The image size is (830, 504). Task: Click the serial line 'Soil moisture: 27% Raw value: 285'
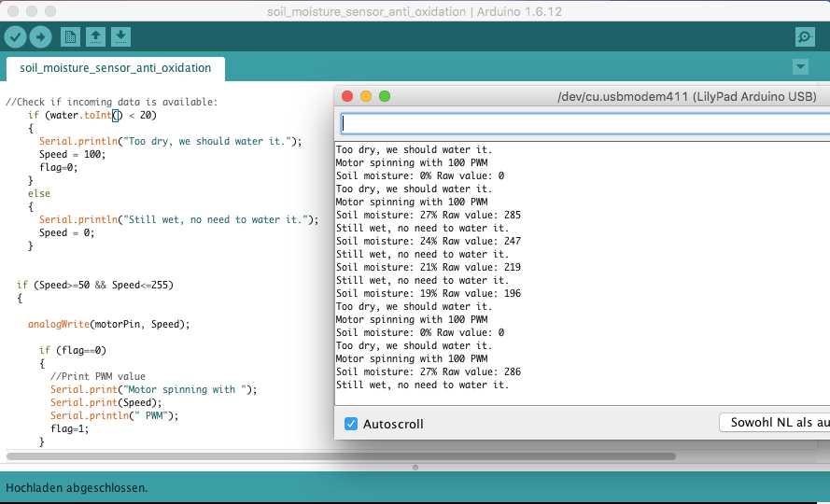click(x=429, y=215)
